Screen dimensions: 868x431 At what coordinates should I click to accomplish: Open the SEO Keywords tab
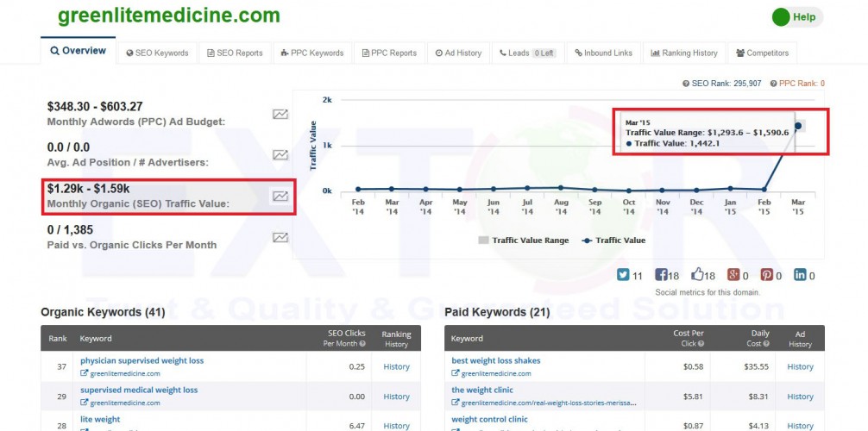point(157,53)
